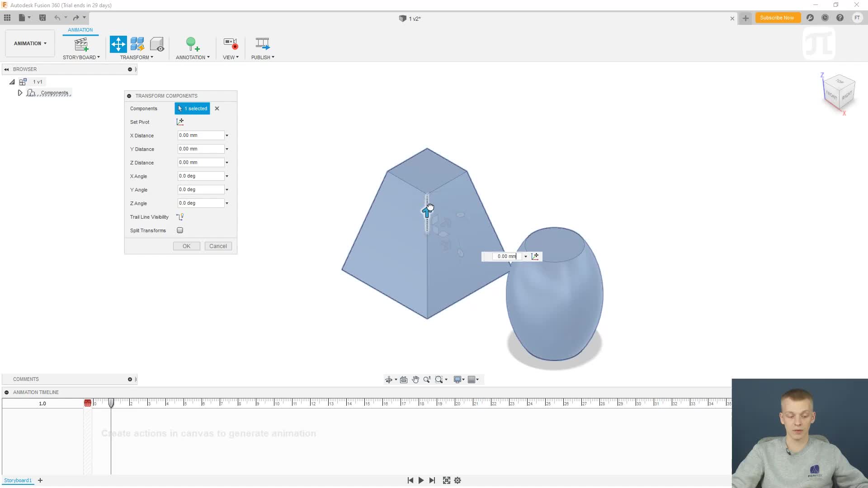Viewport: 868px width, 488px height.
Task: Open the timeline settings gear icon
Action: coord(458,480)
